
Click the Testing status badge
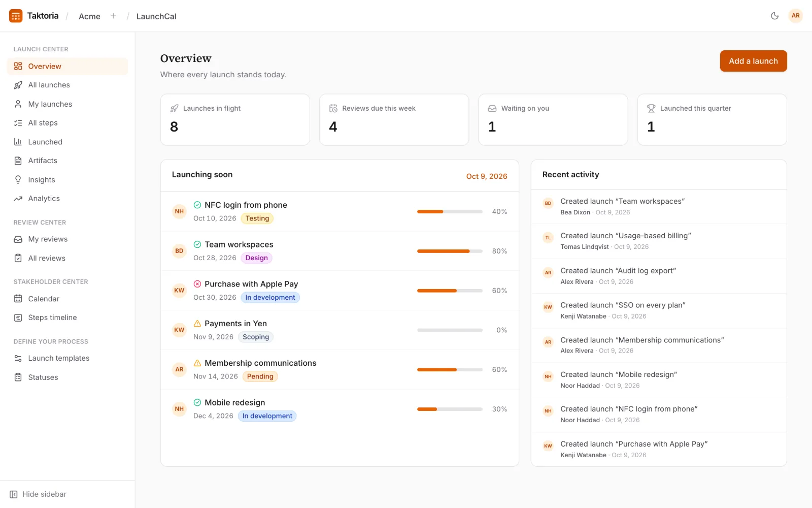point(257,218)
